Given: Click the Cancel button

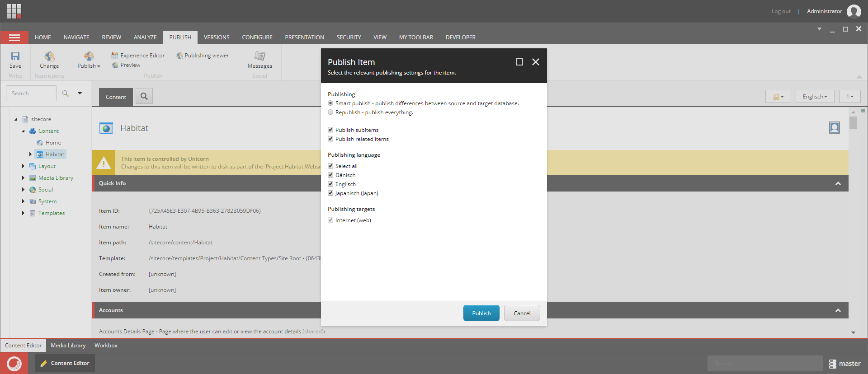Looking at the screenshot, I should [x=522, y=313].
